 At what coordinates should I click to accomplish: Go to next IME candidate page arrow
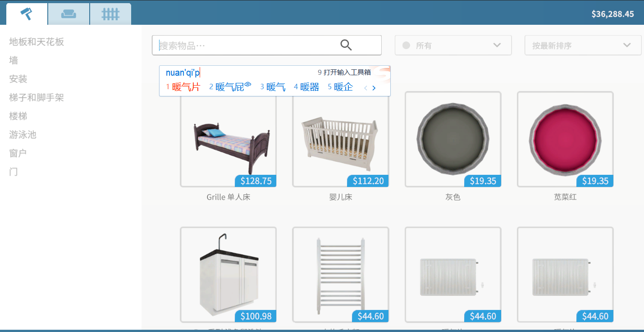374,88
